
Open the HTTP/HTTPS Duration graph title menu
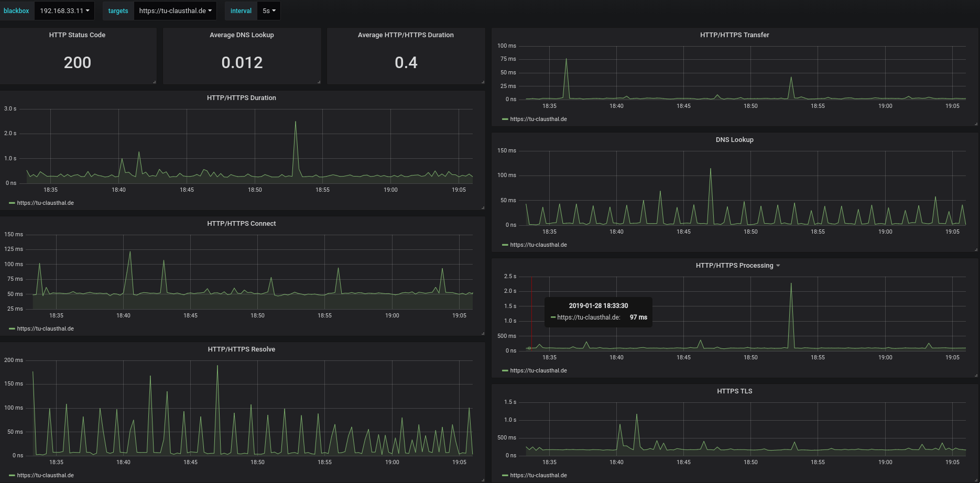[x=241, y=98]
